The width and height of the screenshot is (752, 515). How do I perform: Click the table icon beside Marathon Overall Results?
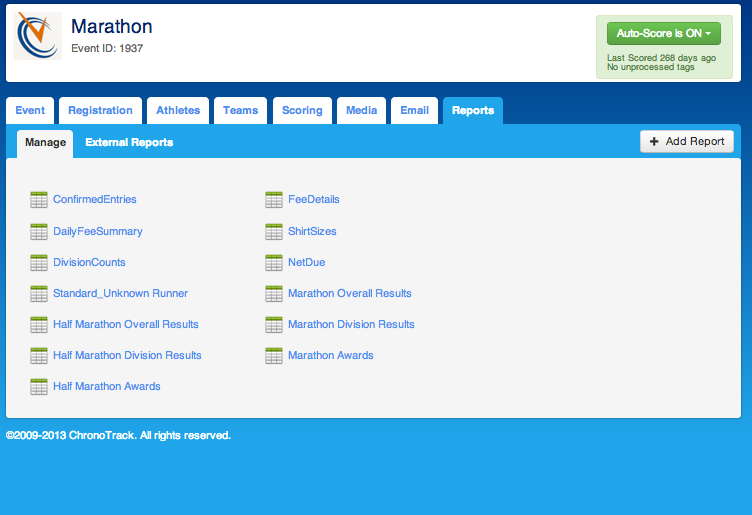(x=274, y=293)
